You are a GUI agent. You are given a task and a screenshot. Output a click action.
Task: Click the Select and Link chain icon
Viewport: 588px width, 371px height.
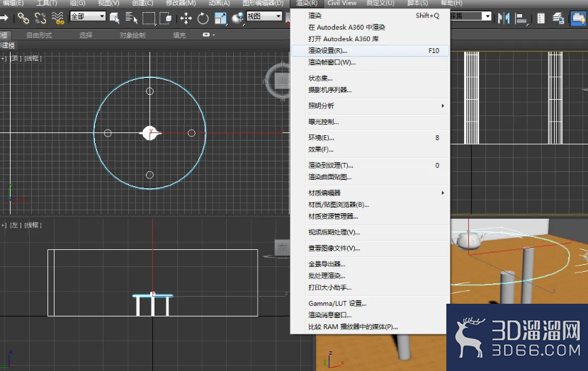tap(23, 18)
